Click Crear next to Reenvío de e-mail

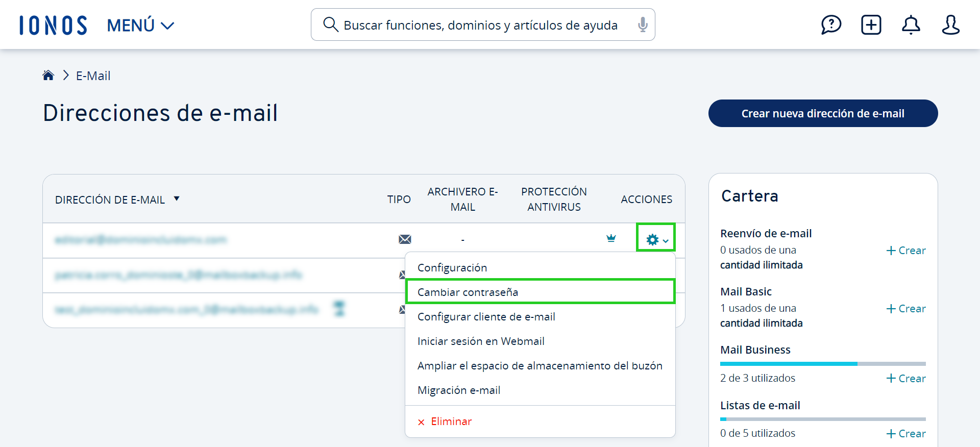coord(906,251)
